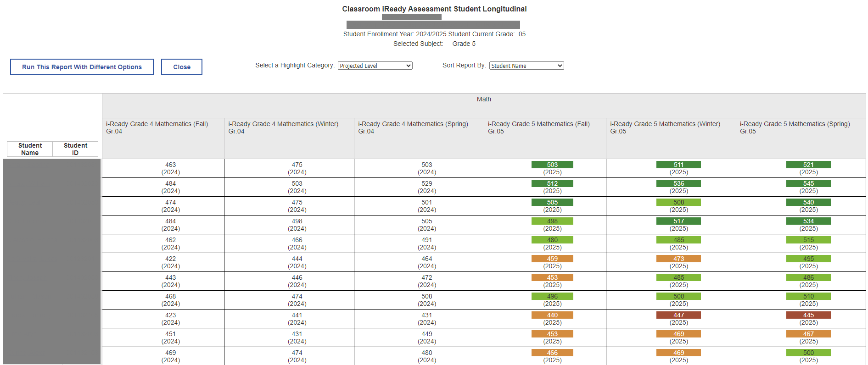This screenshot has height=365, width=868.
Task: Click the orange 466 score badge
Action: [x=552, y=353]
